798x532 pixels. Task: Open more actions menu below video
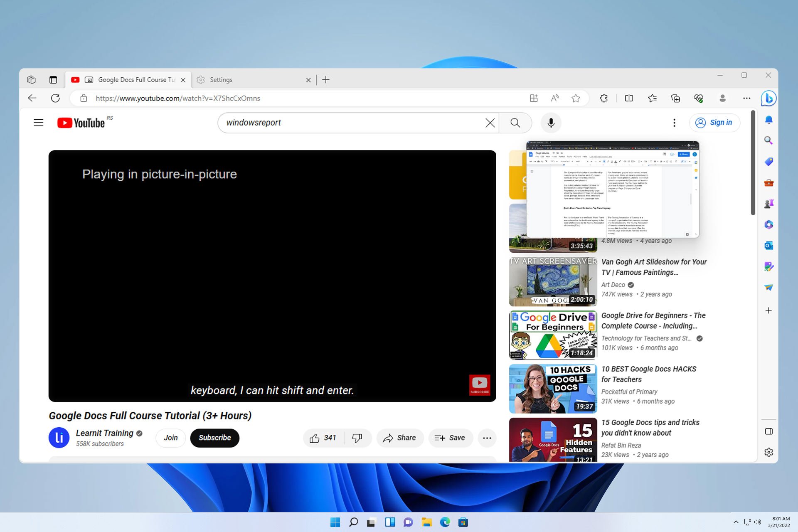pos(487,438)
